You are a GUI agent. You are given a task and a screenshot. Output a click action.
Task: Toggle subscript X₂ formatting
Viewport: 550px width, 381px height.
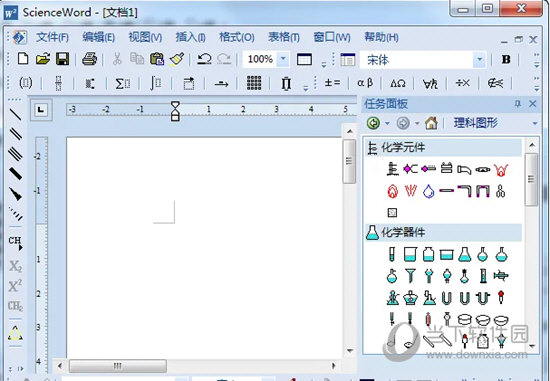[15, 266]
